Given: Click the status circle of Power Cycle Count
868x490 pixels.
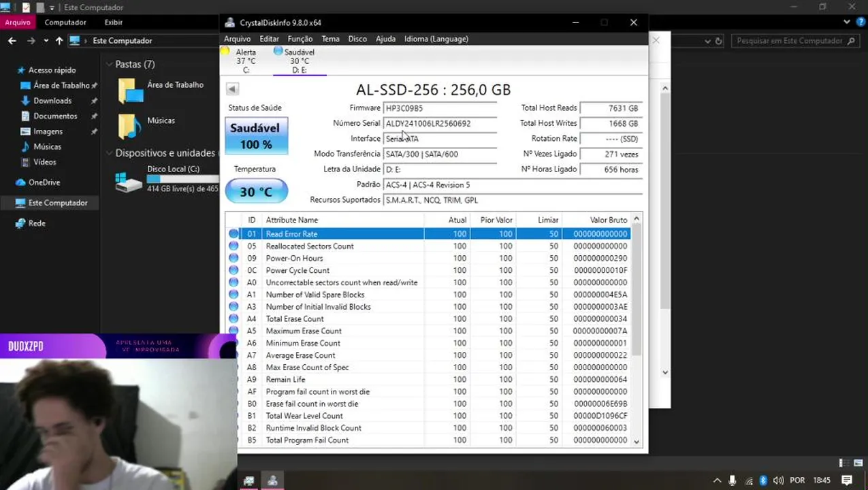Looking at the screenshot, I should pyautogui.click(x=234, y=270).
